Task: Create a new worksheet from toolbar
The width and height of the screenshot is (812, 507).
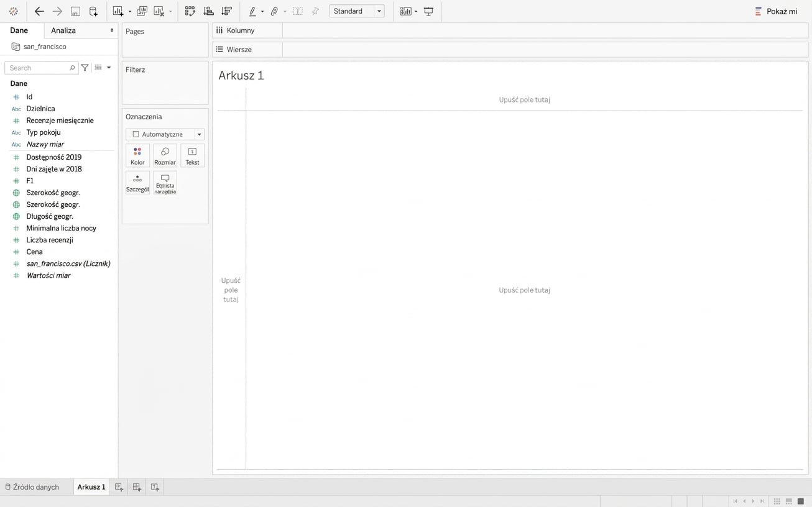Action: click(118, 11)
